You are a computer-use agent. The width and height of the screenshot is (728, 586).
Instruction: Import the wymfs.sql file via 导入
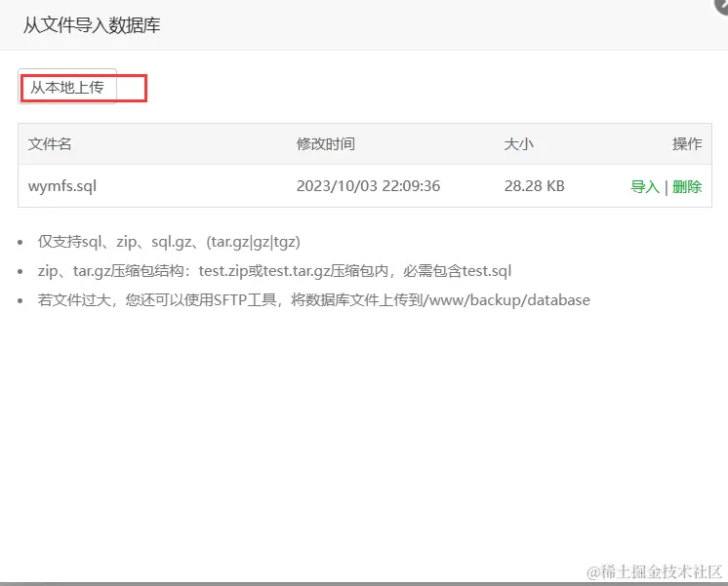pyautogui.click(x=645, y=187)
